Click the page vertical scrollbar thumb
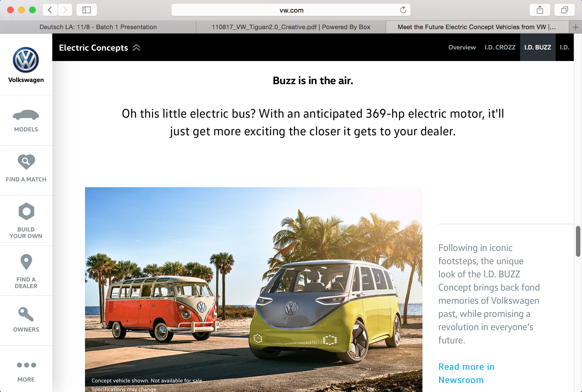Screen dimensions: 582x392 578,241
